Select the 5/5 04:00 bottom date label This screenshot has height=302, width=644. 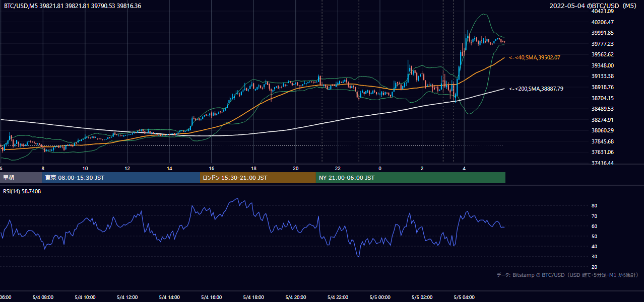(464, 297)
